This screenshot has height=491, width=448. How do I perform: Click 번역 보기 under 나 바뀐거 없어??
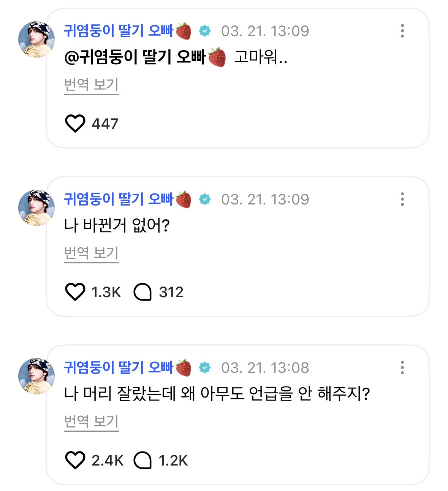tap(91, 253)
